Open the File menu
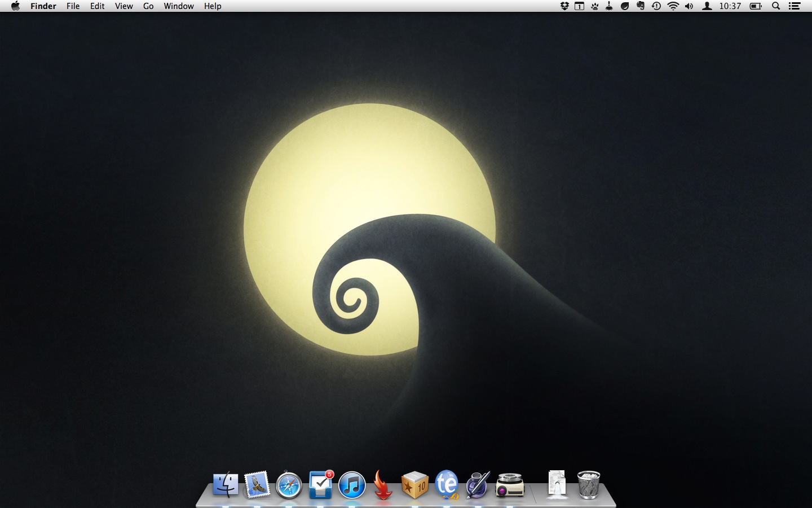 [x=73, y=6]
